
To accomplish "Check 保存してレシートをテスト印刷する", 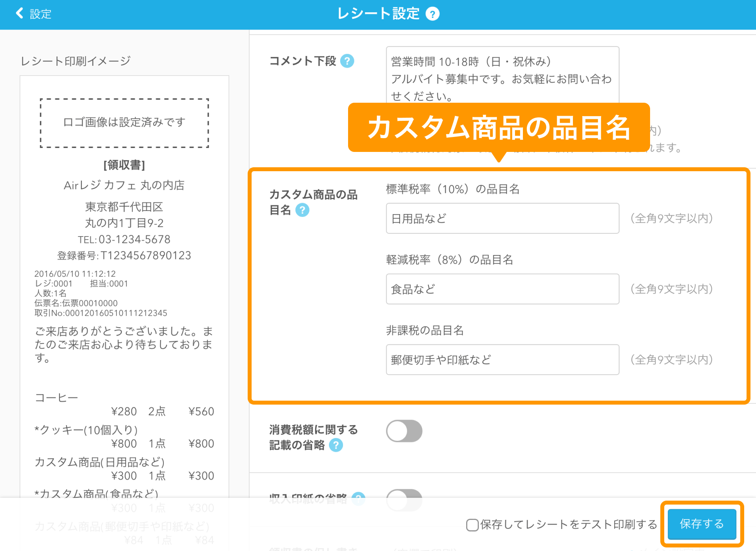I will [x=472, y=525].
